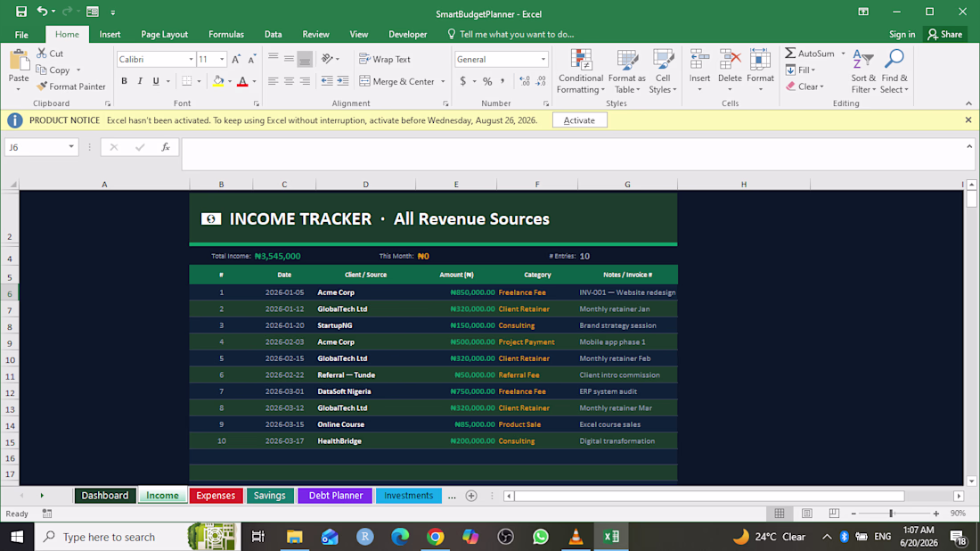The image size is (980, 551).
Task: Activate the Format Painter
Action: (x=70, y=86)
